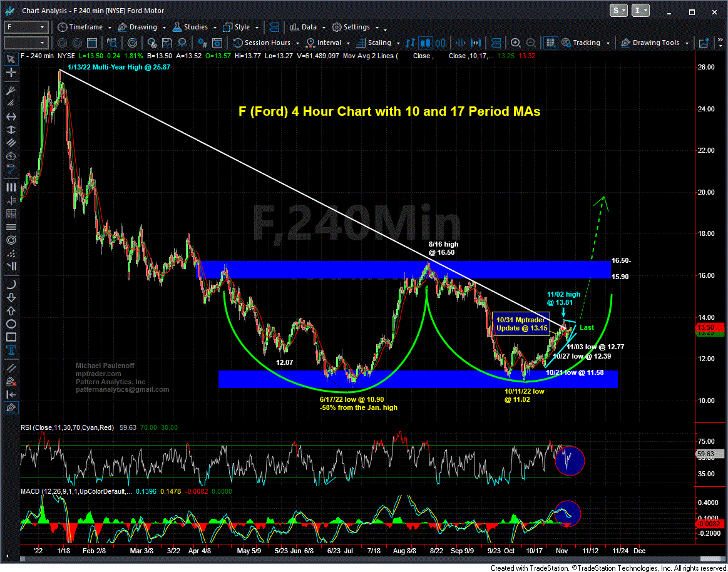728x572 pixels.
Task: Click the Tracking button
Action: (x=585, y=43)
